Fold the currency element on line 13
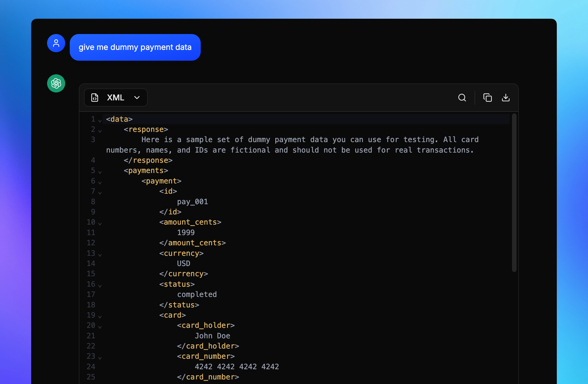 pyautogui.click(x=100, y=255)
